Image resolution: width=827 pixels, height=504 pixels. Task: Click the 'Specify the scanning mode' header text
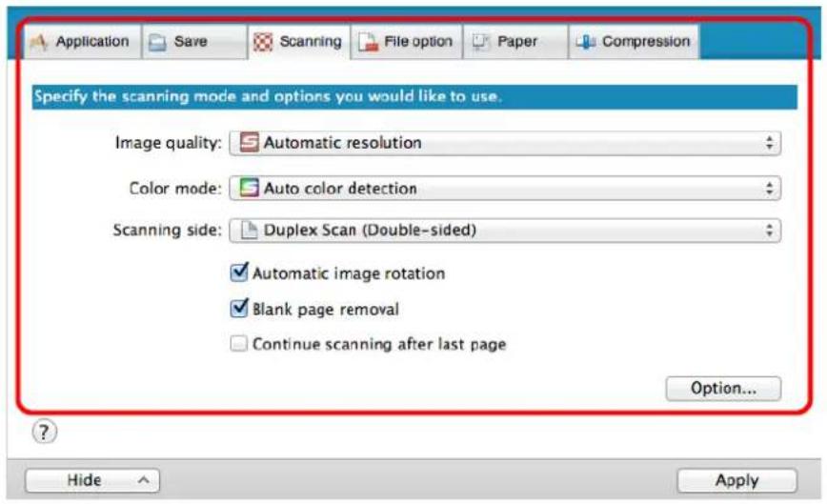[x=268, y=97]
